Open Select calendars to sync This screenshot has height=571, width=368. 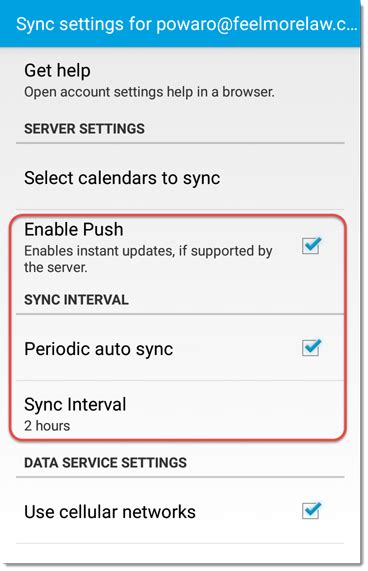180,178
